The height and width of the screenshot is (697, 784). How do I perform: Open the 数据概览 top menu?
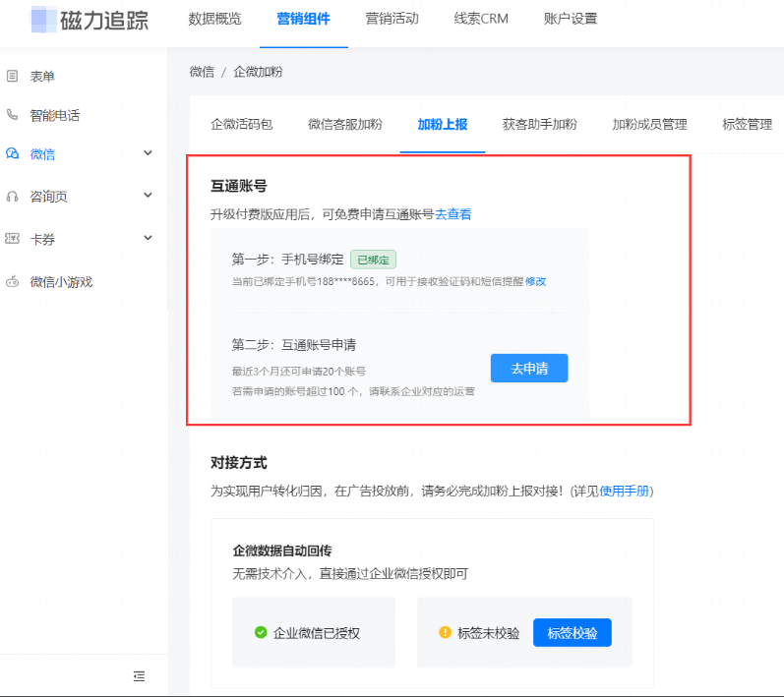click(x=215, y=19)
